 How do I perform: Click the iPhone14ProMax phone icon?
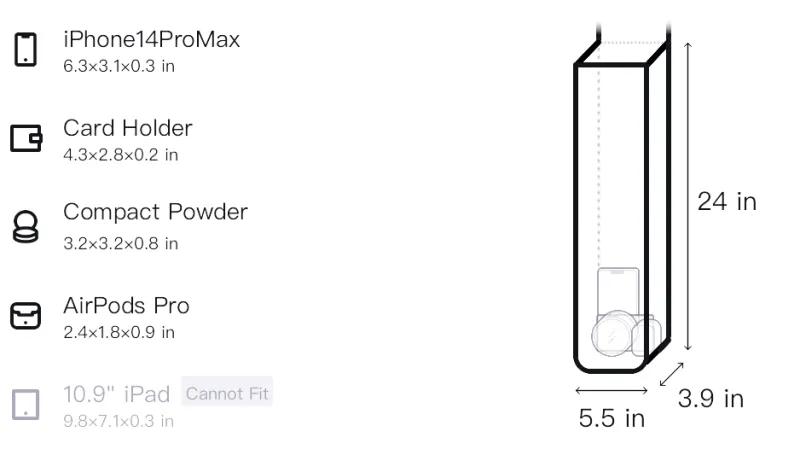(x=26, y=49)
